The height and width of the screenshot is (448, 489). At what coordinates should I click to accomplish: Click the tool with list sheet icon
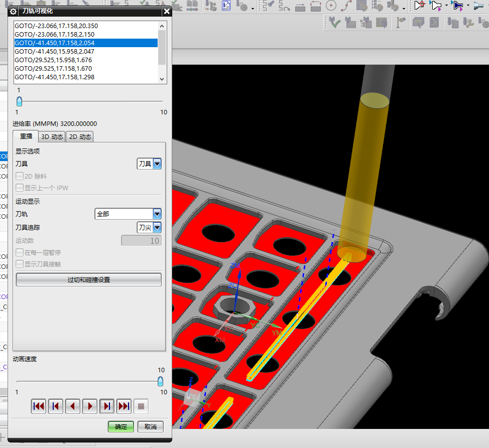tap(453, 23)
